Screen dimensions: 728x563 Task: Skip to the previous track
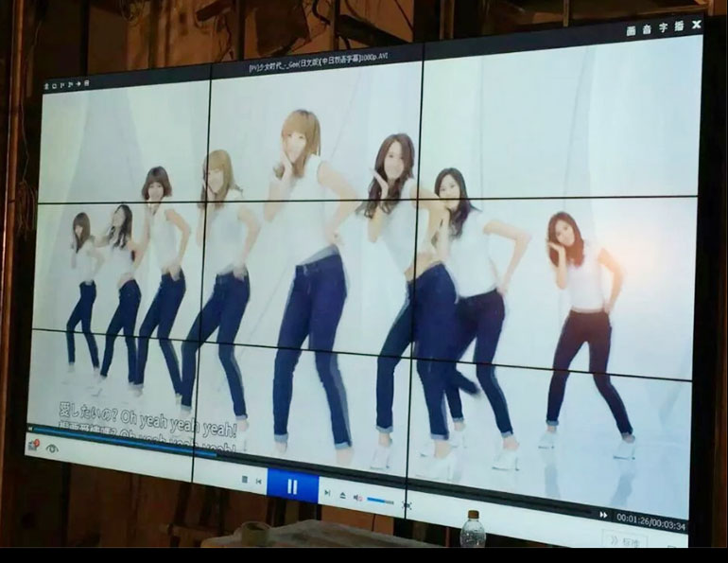pyautogui.click(x=259, y=482)
